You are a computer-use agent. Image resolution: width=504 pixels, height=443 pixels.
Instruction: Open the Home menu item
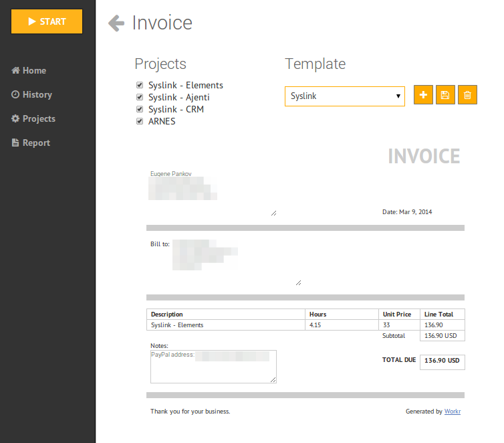(29, 70)
